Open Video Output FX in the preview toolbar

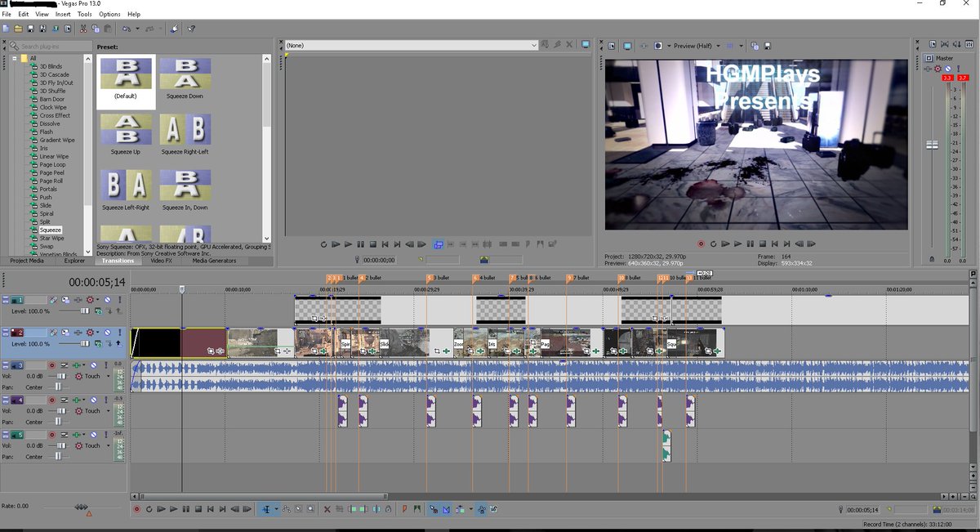(643, 46)
